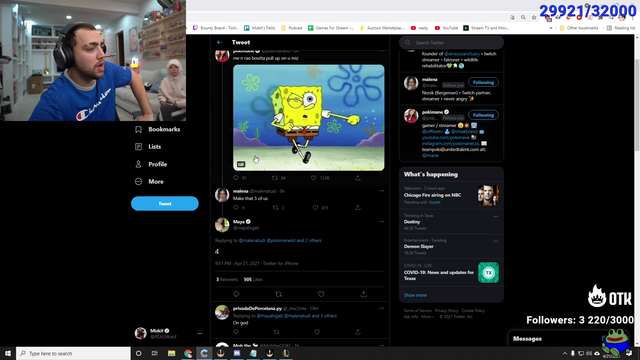This screenshot has height=360, width=640.
Task: Share privadaDePorcelana's 'On god' tweet
Action: click(358, 332)
